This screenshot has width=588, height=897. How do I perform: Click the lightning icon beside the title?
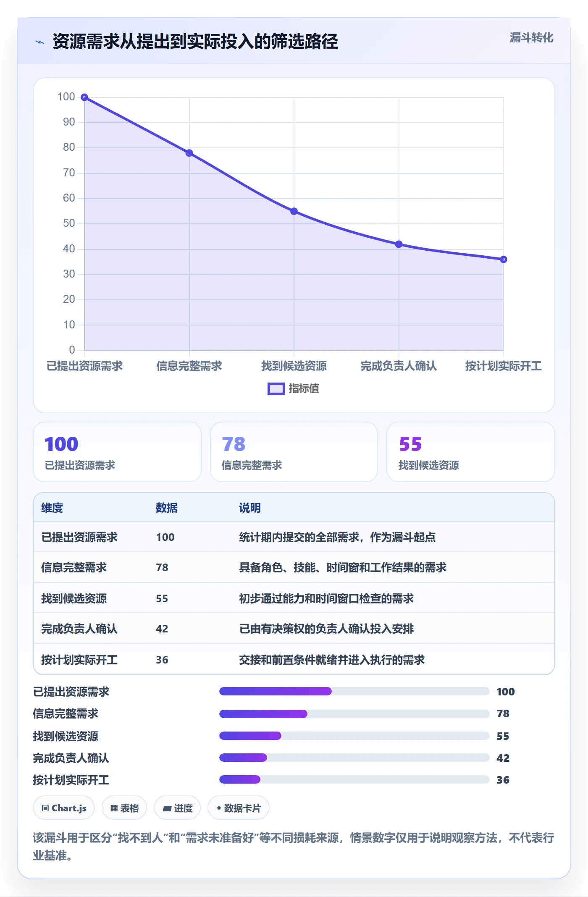click(x=40, y=42)
